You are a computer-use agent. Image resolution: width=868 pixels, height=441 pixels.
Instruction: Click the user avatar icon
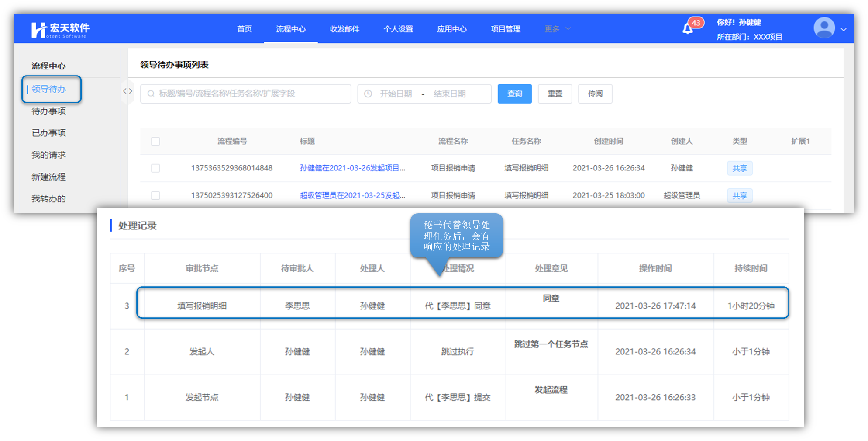pyautogui.click(x=824, y=28)
